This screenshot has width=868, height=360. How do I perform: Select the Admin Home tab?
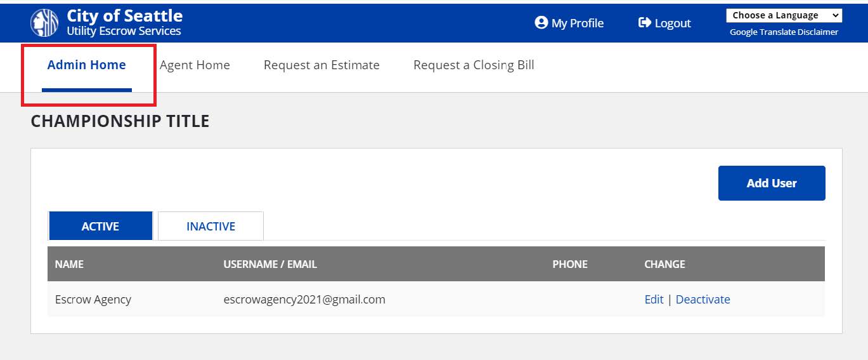pos(87,65)
